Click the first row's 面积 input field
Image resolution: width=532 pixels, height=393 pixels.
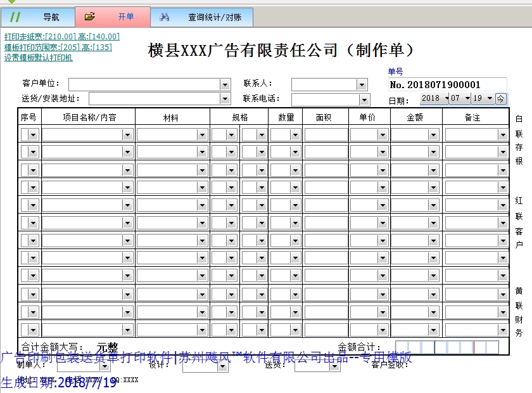pyautogui.click(x=326, y=134)
